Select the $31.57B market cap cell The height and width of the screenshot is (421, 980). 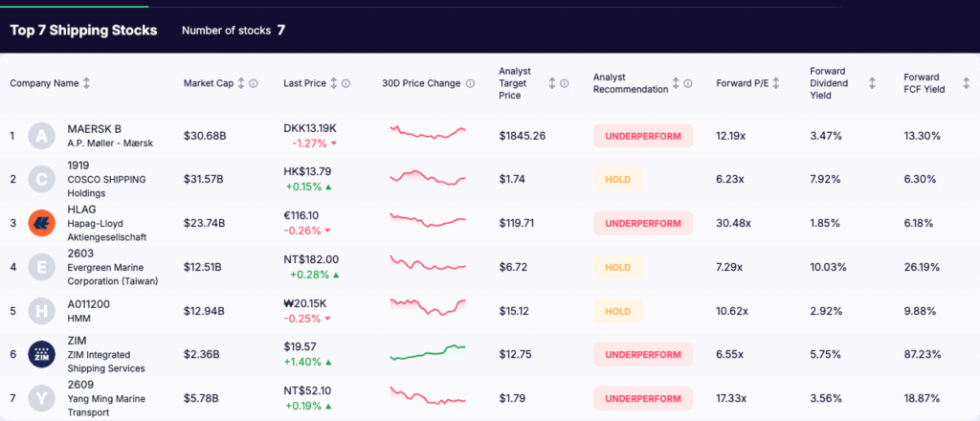click(x=203, y=179)
